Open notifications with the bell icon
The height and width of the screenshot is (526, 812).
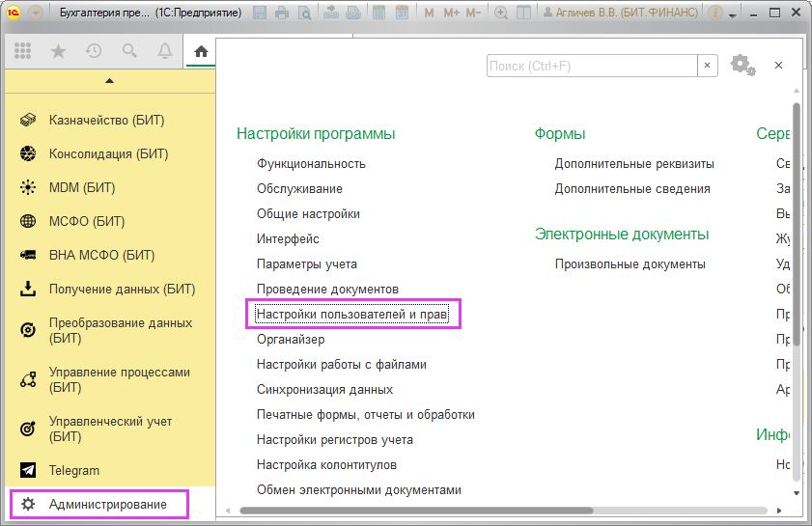pyautogui.click(x=165, y=52)
